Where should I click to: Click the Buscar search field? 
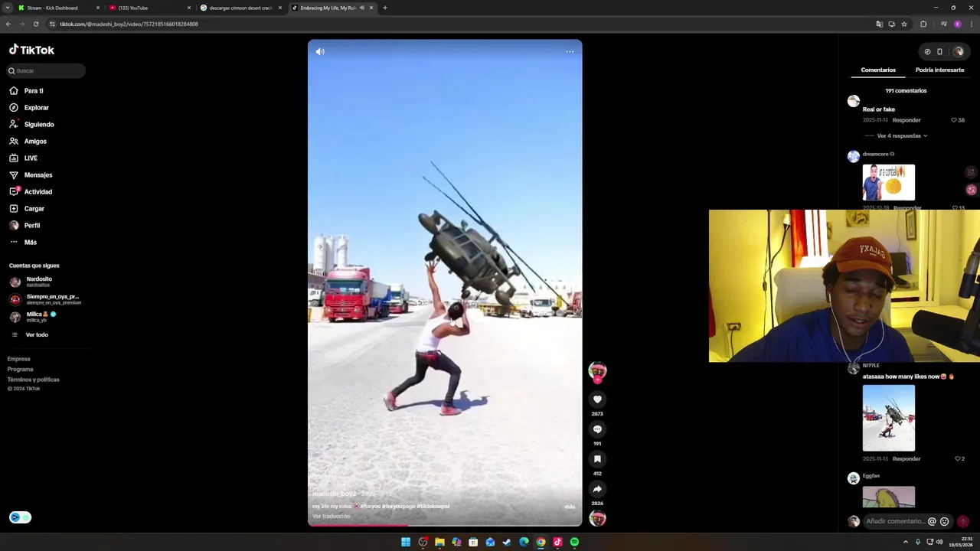(46, 70)
